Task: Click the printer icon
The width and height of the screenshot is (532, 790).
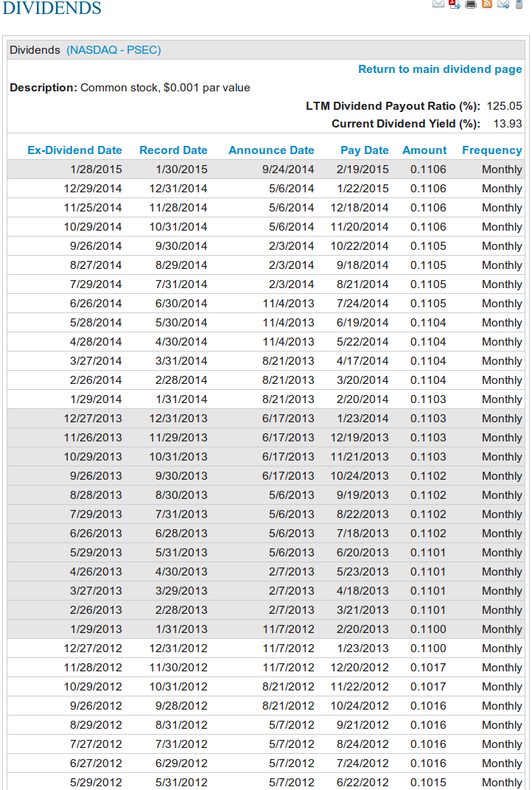Action: click(471, 4)
